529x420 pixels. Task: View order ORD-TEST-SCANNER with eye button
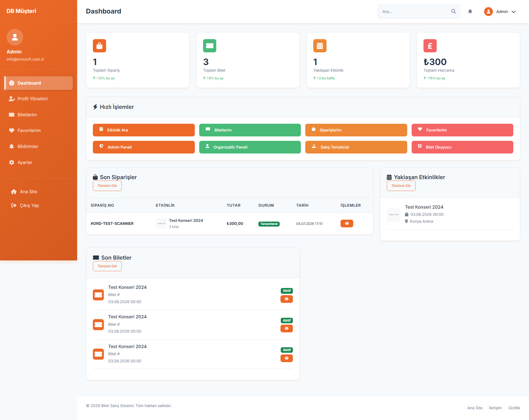(x=347, y=224)
